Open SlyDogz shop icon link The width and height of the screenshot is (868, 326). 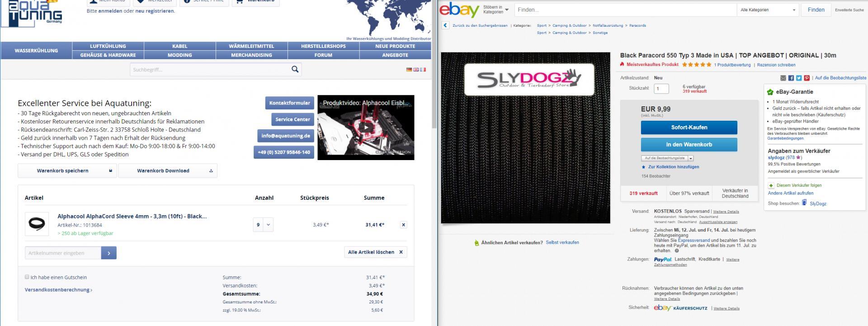804,203
